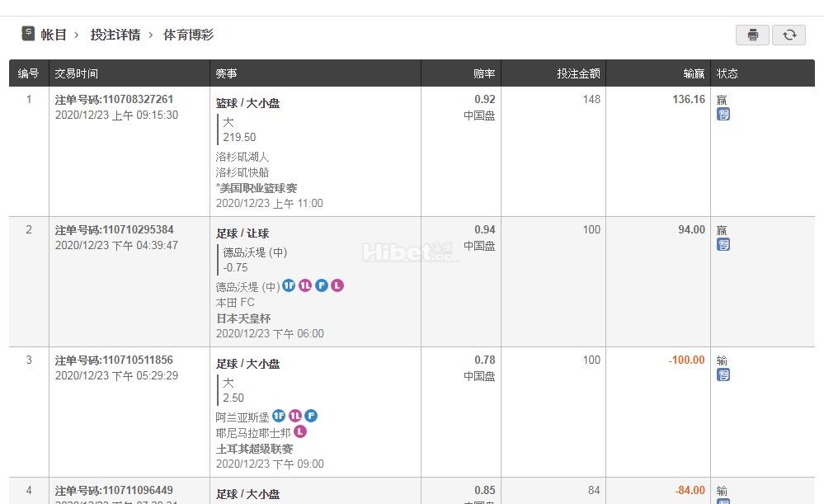Go to 帐目 in breadcrumb
Screen dimensions: 824x504
(x=54, y=35)
